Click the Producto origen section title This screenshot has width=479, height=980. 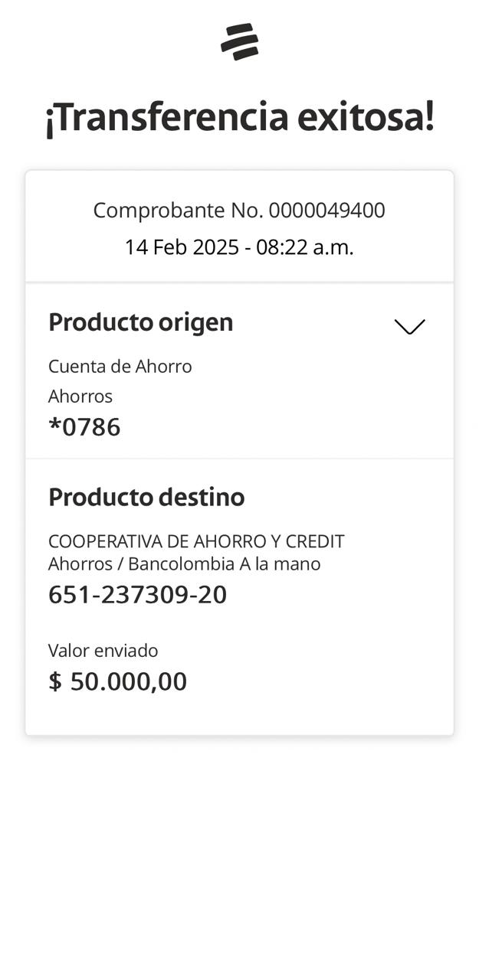pos(140,322)
